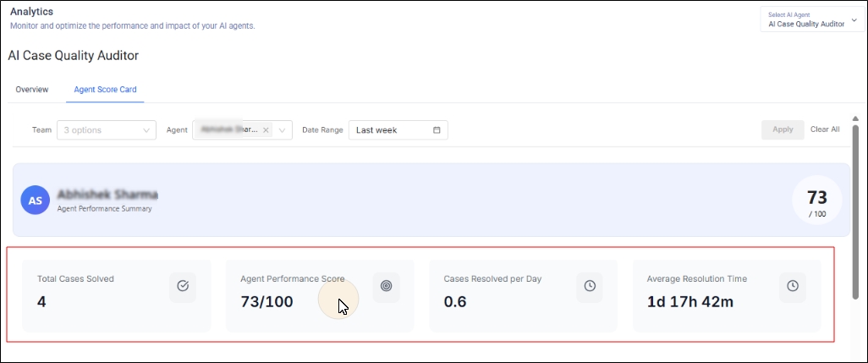Open the calendar icon in Date Range
The width and height of the screenshot is (868, 363).
(437, 130)
